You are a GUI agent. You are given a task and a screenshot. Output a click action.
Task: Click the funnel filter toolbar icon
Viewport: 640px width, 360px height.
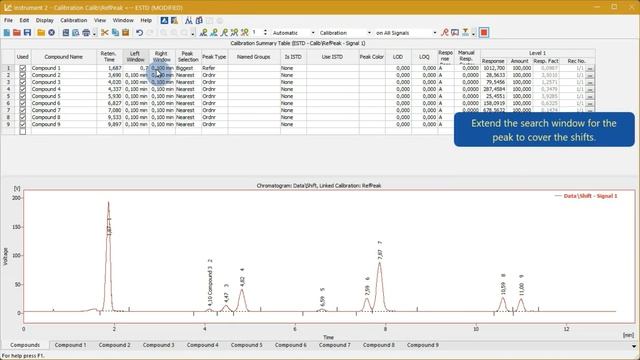(x=465, y=33)
